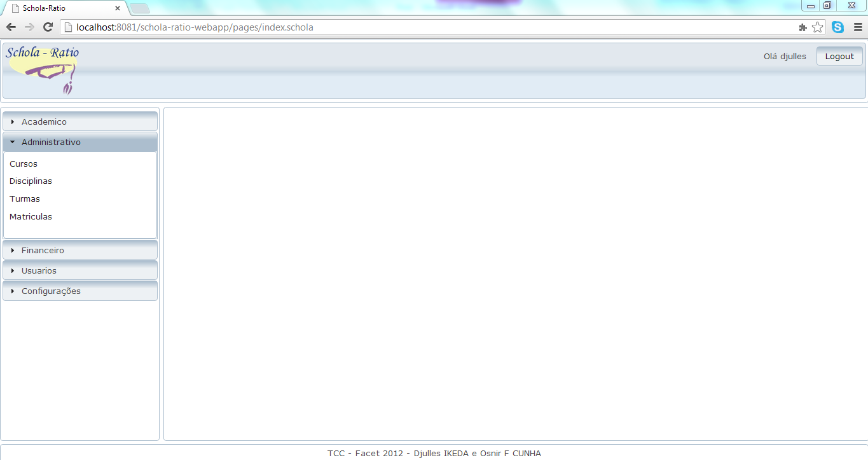Close the Schola-Ratio browser tab
Screen dimensions: 868x460
pyautogui.click(x=118, y=8)
